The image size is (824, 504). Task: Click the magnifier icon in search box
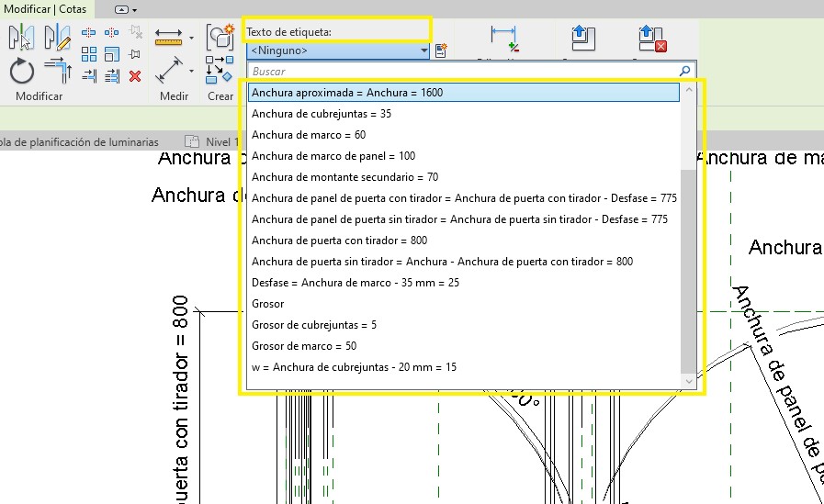(x=684, y=71)
